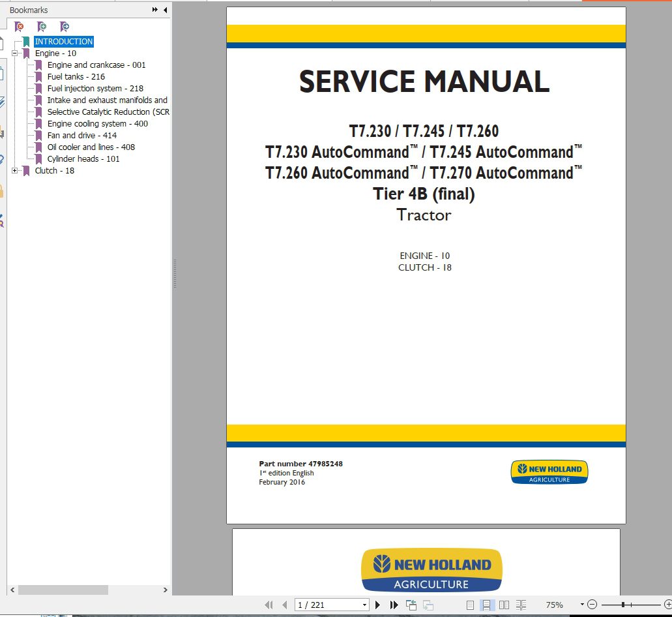Click the bookmarks horizontal scrollbar thumb
The image size is (672, 617).
point(63,590)
